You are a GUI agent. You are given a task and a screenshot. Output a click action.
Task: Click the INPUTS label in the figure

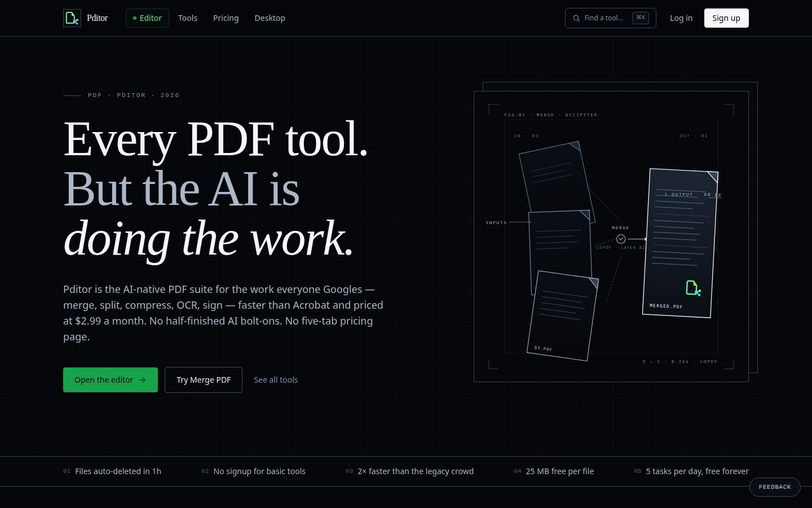click(x=496, y=222)
